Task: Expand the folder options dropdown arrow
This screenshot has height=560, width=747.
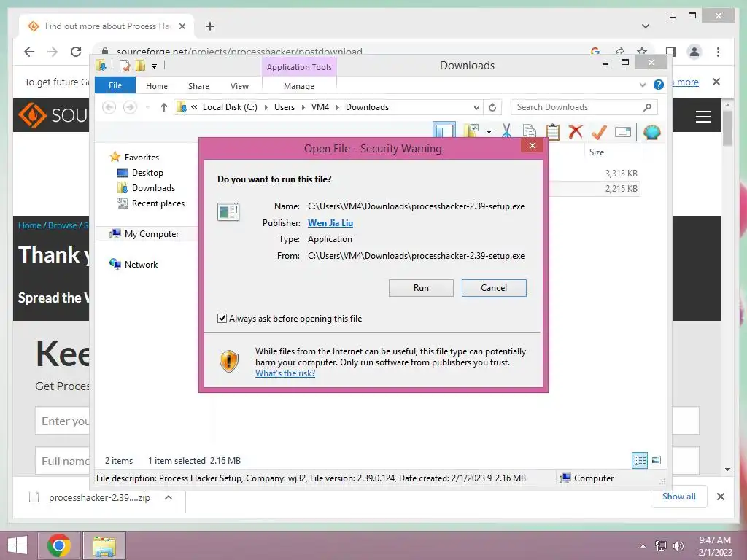Action: 489,132
